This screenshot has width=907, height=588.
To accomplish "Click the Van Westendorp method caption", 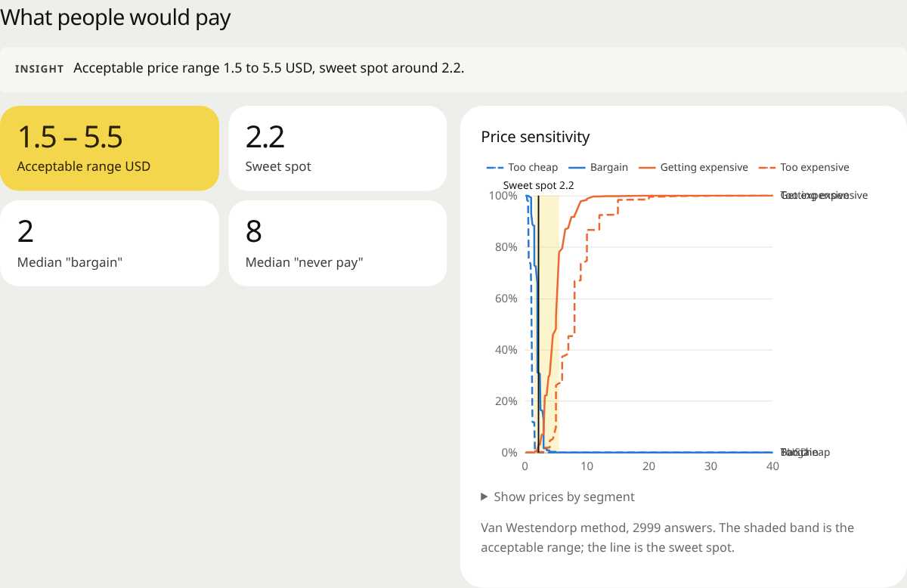I will [667, 537].
